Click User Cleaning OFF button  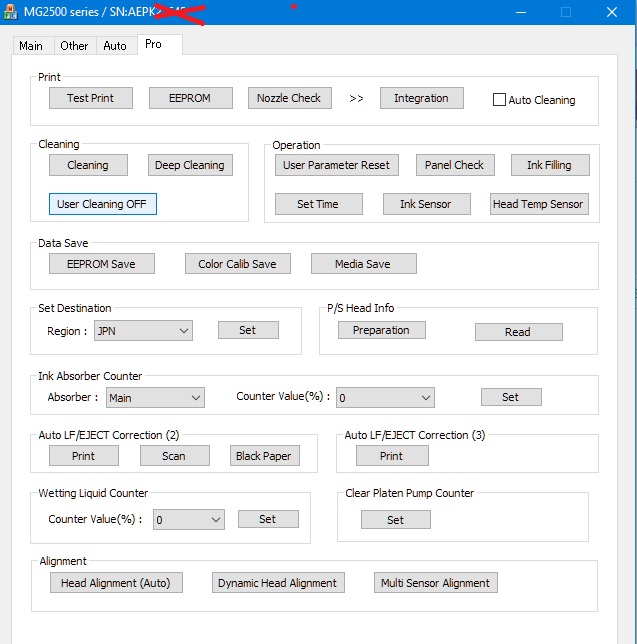102,204
